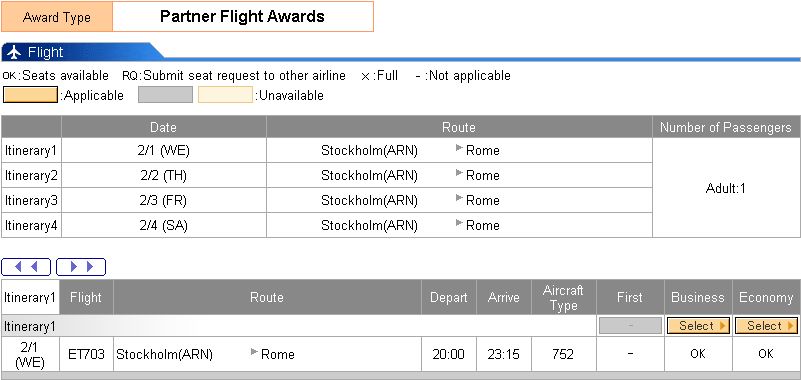Select Economy class for Itinerary1

(x=766, y=326)
